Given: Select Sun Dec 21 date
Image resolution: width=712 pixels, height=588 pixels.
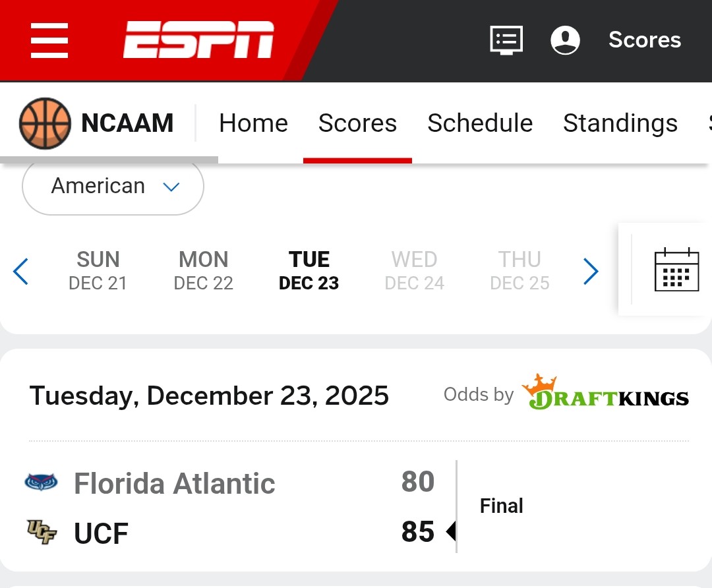Looking at the screenshot, I should click(98, 270).
